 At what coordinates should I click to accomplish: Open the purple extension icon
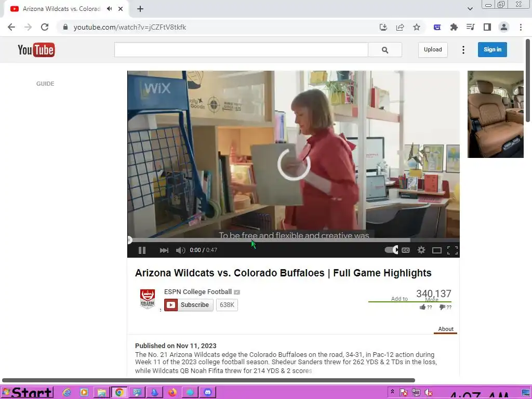coord(437,27)
